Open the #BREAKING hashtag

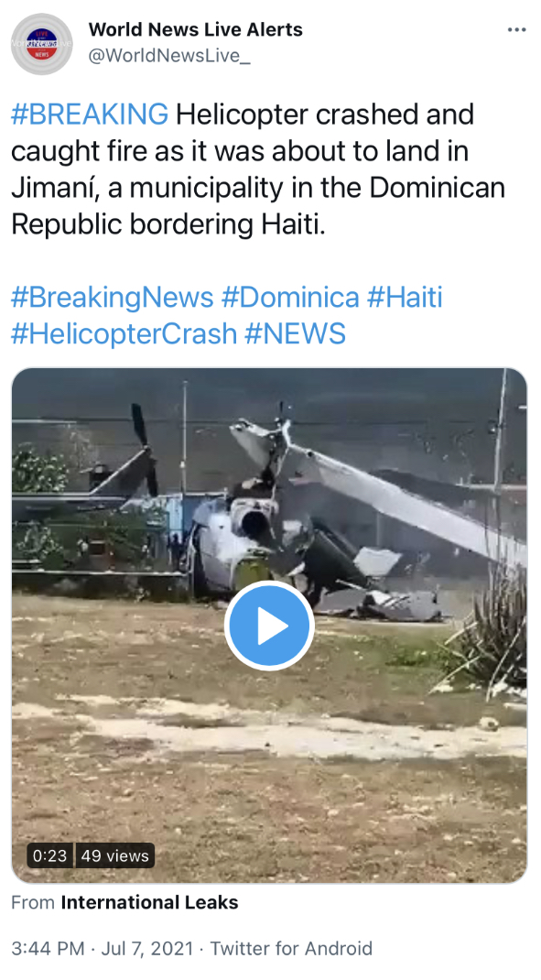(90, 114)
